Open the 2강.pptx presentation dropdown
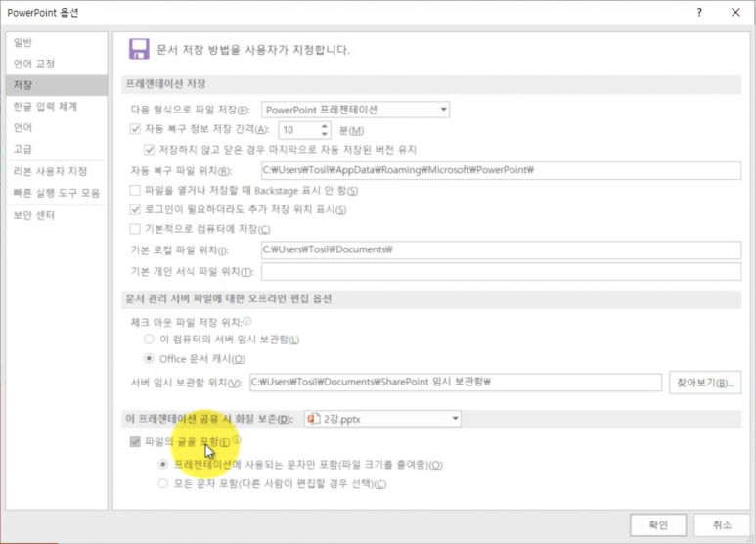This screenshot has width=756, height=544. point(382,419)
